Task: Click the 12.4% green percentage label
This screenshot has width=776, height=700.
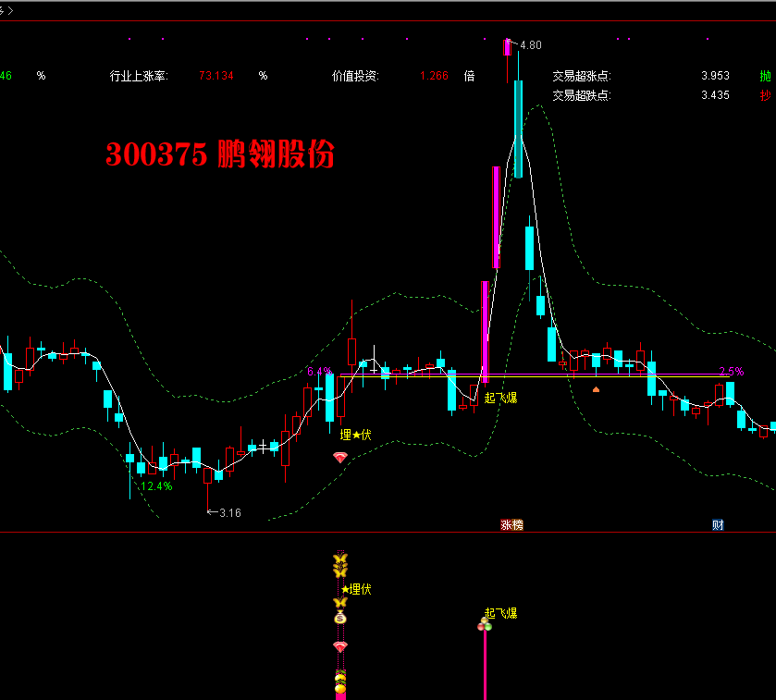Action: (156, 486)
